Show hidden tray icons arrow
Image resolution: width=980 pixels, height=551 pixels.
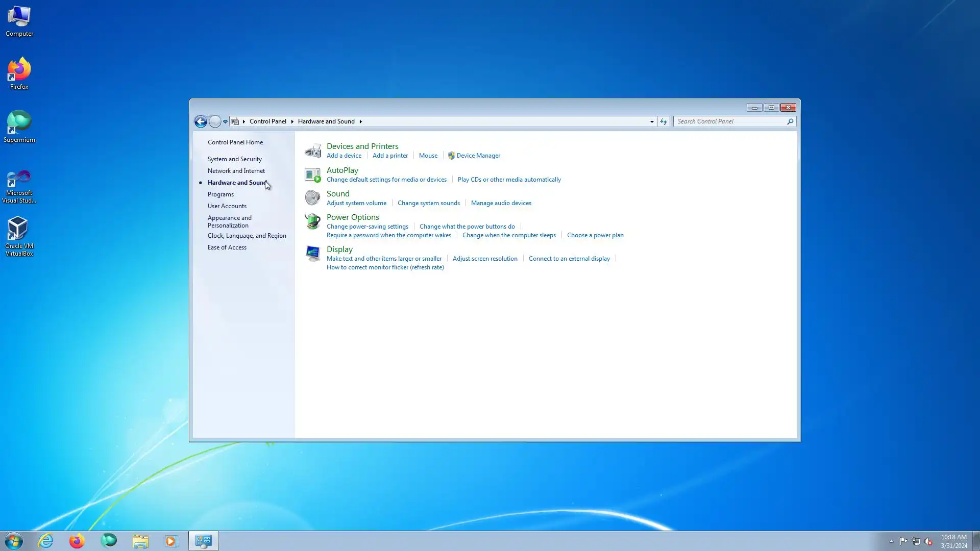point(891,541)
